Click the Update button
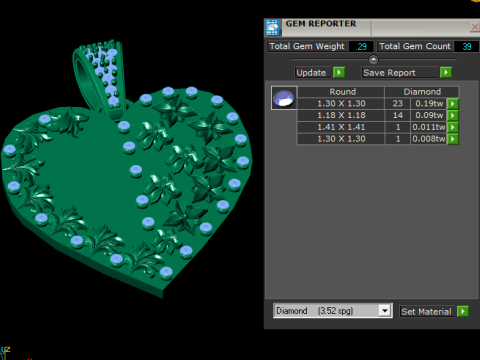480x360 pixels. coord(313,73)
